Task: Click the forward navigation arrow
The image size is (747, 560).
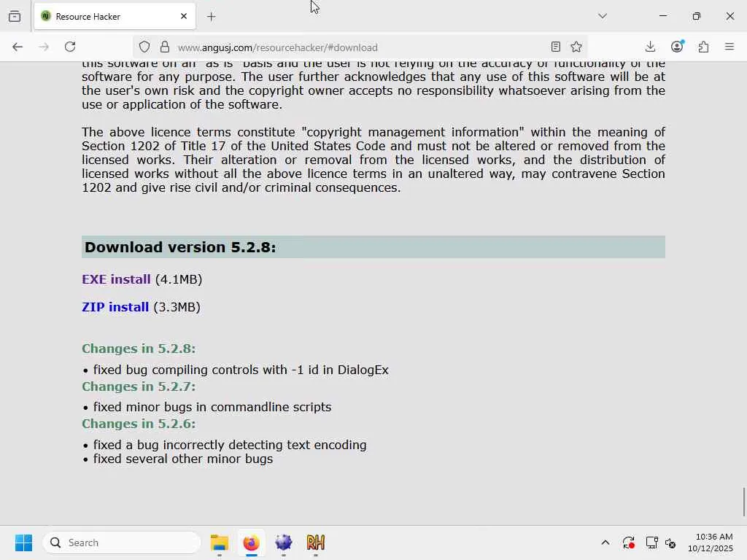Action: coord(44,47)
